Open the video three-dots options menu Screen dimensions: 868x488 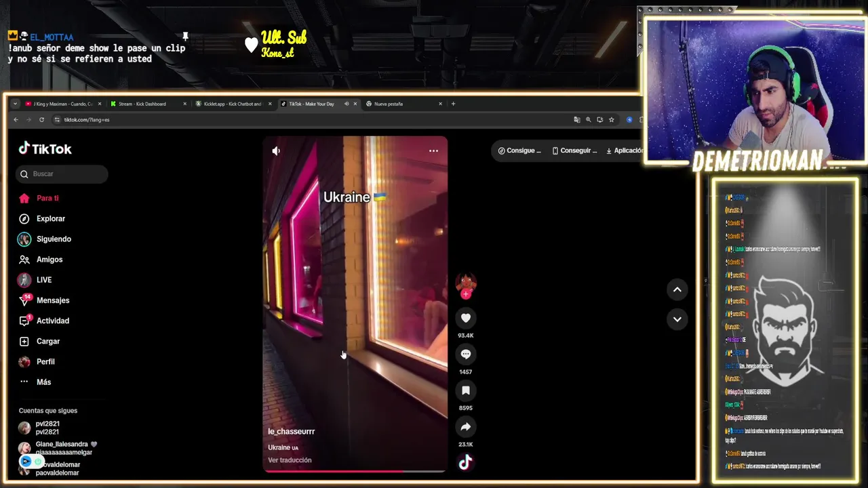[433, 150]
